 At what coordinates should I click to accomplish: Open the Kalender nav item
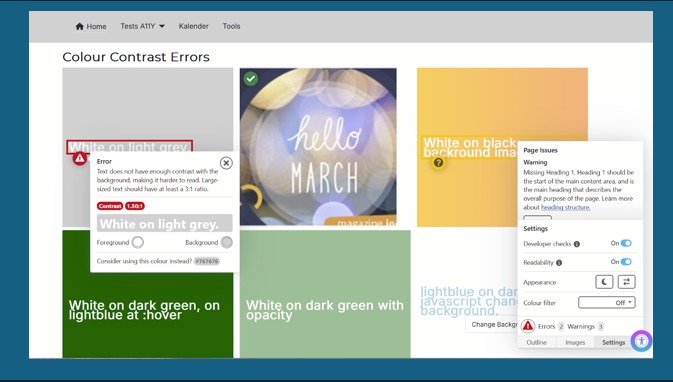click(x=194, y=26)
